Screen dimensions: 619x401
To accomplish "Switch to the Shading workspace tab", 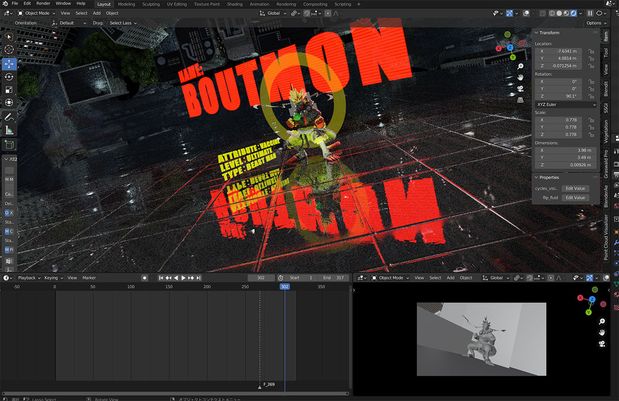I will [x=234, y=4].
